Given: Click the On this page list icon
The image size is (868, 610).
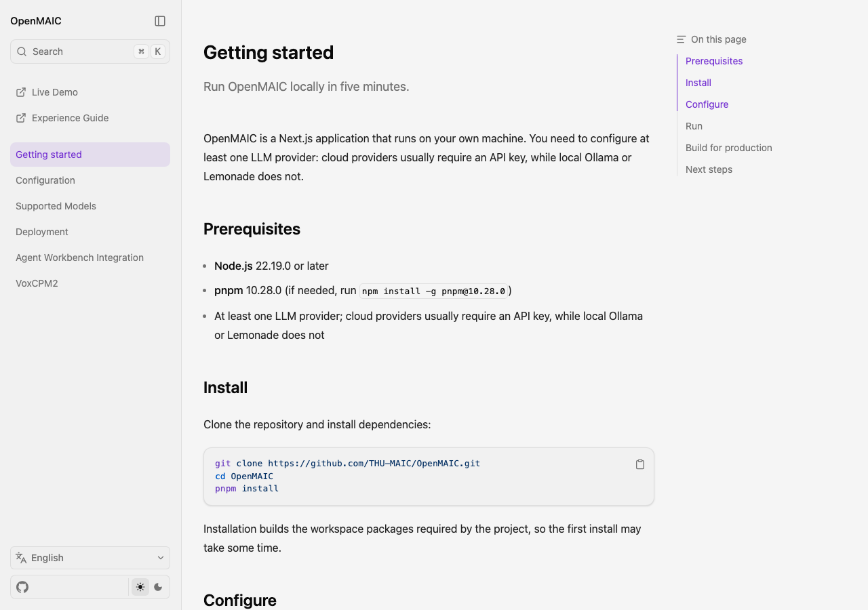Looking at the screenshot, I should (x=682, y=39).
